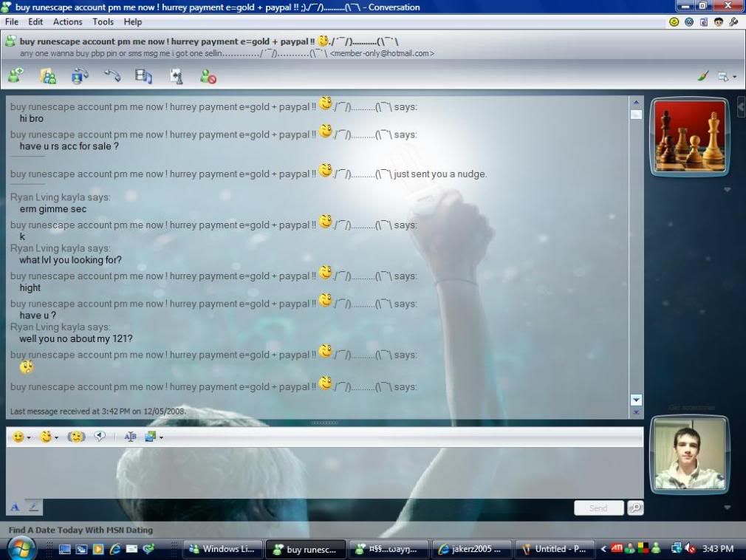Click the contact's display name in the header
Image resolution: width=746 pixels, height=560 pixels.
(x=209, y=41)
